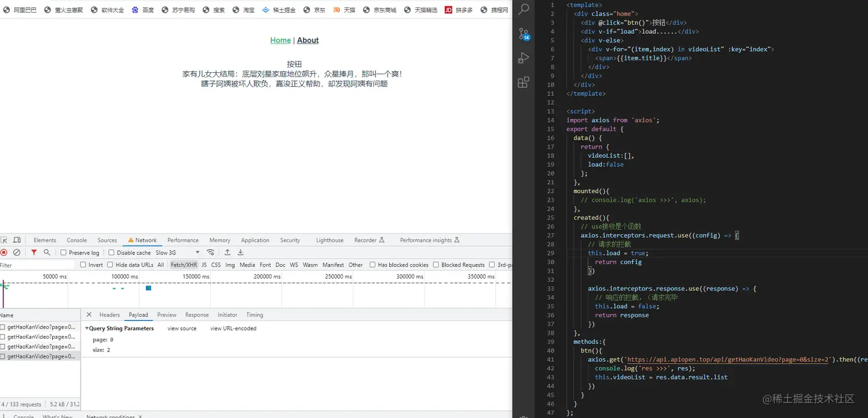
Task: Check the first getHaoKanVideo request checkbox
Action: point(3,327)
